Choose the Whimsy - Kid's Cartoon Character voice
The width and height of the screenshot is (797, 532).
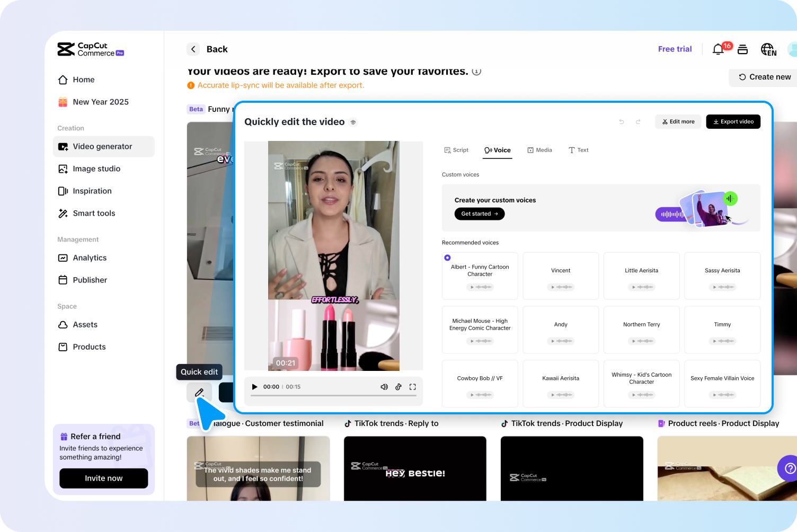click(642, 384)
